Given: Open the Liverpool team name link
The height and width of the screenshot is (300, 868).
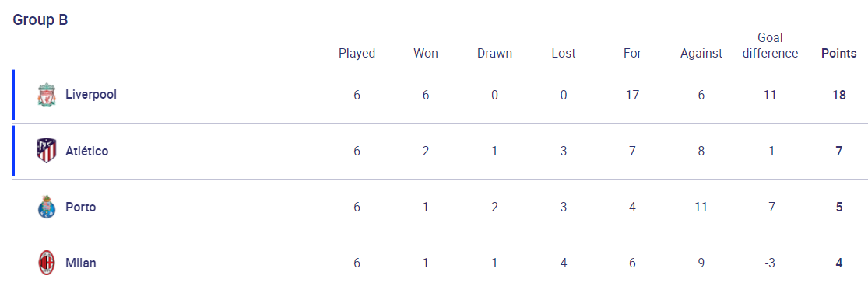Looking at the screenshot, I should click(91, 95).
